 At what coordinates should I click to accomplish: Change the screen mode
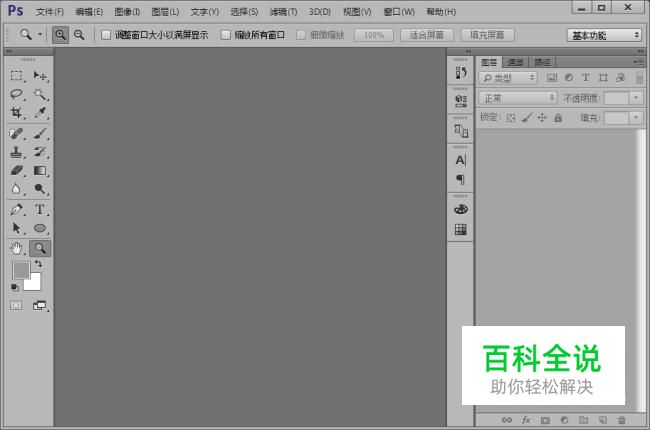(x=40, y=306)
